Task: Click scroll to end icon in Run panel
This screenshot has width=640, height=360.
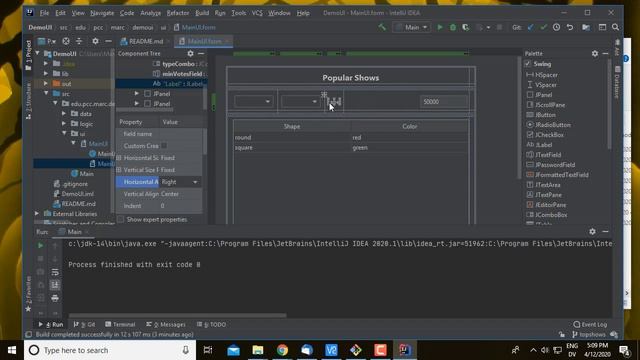Action: coord(55,285)
